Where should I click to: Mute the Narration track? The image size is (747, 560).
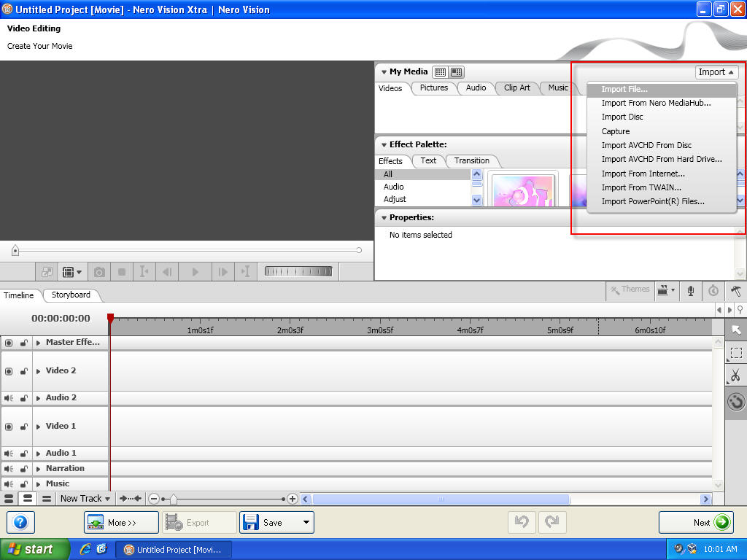9,469
